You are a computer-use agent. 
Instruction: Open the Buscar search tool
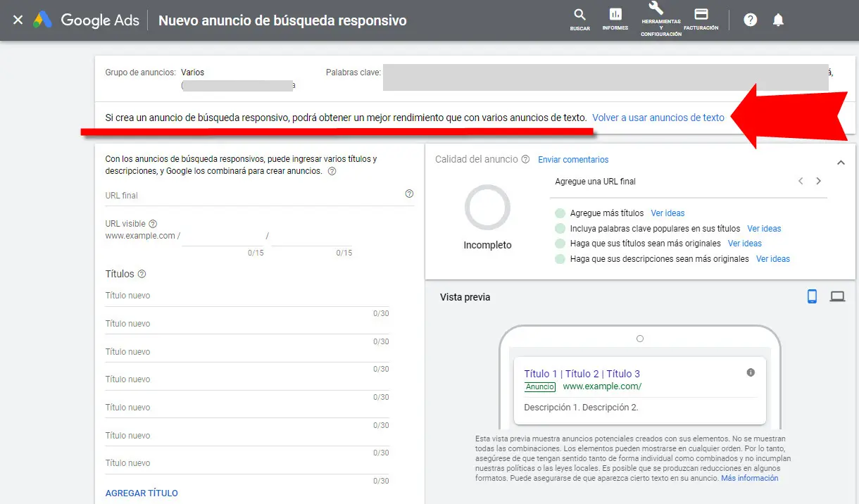pos(580,20)
